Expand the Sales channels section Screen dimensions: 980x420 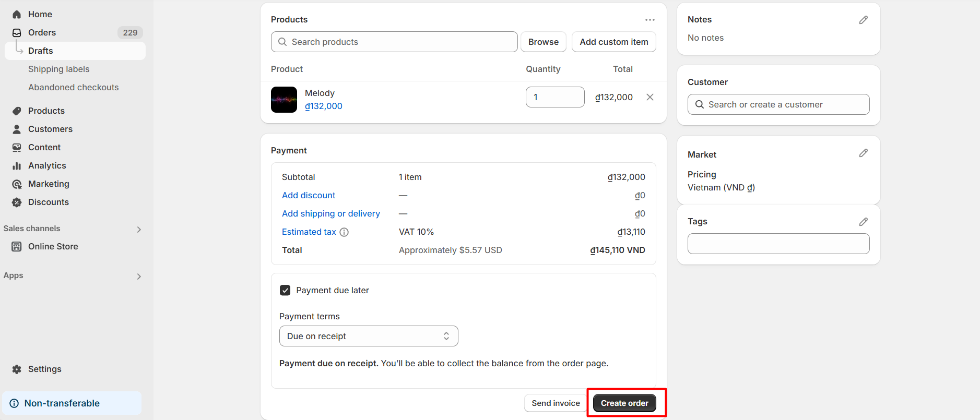coord(139,230)
